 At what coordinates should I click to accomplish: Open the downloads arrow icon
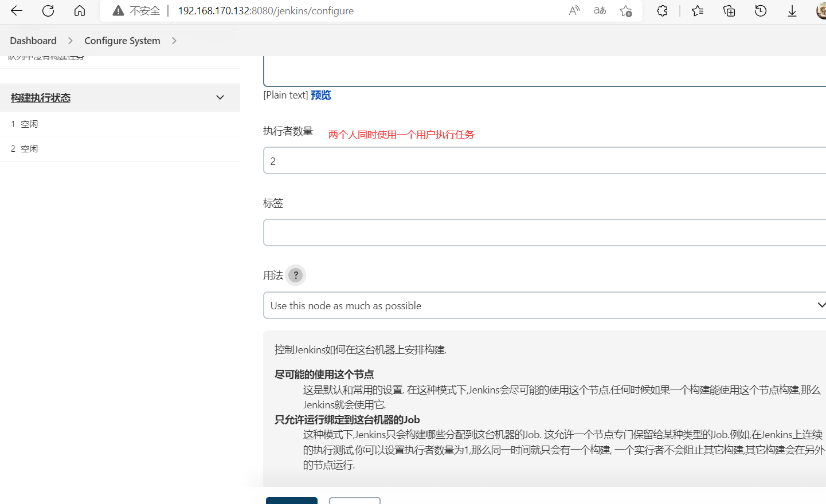pos(792,11)
